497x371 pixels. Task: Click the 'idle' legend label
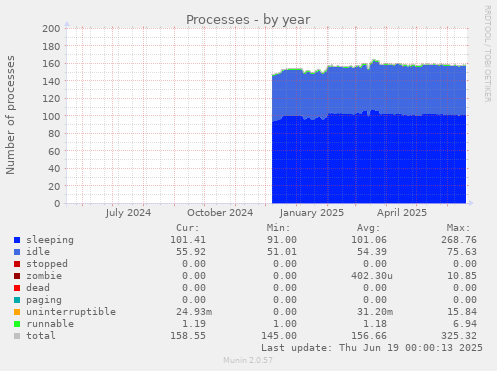[38, 252]
